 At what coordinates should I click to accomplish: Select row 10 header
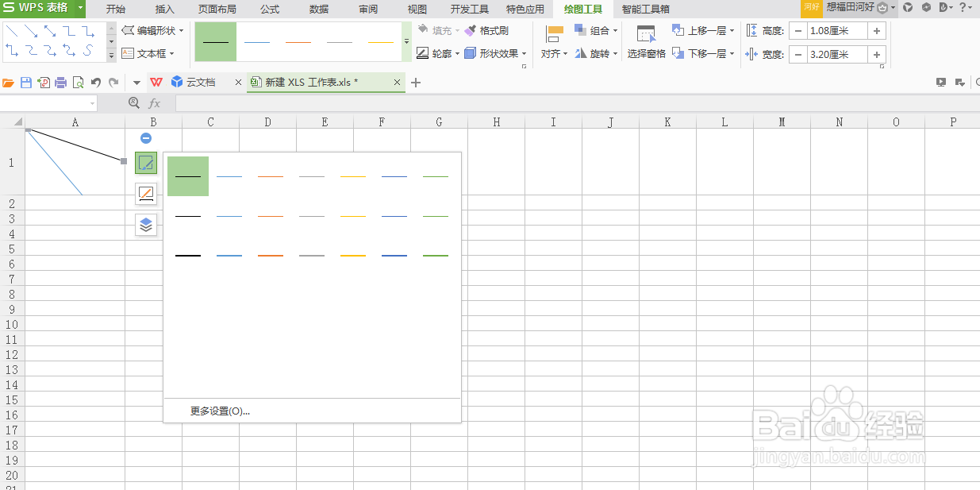(12, 324)
